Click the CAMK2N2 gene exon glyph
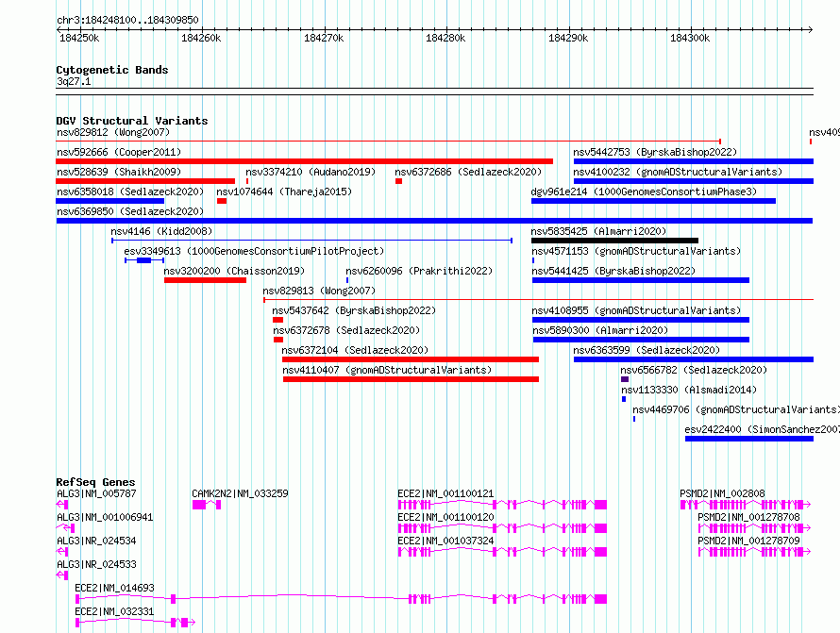 (207, 505)
